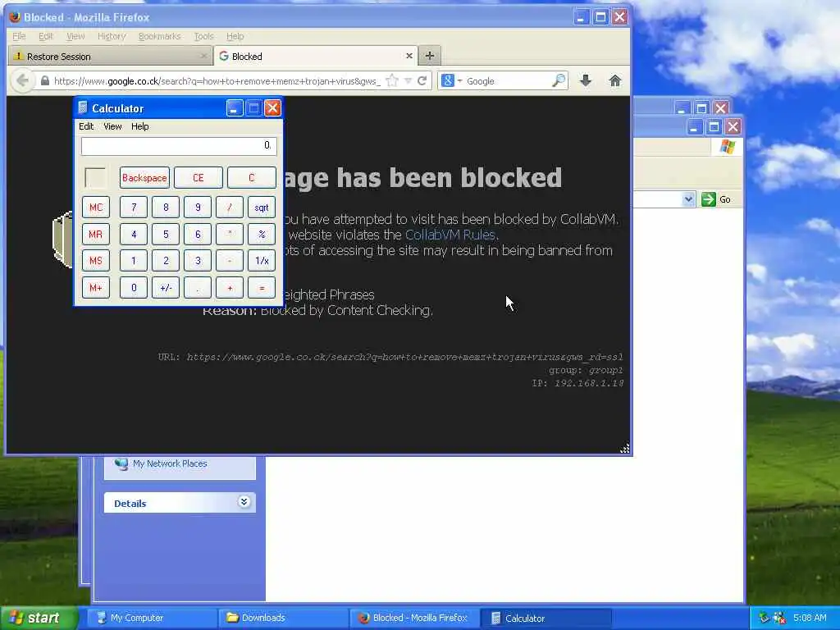
Task: Click the 9 key on Calculator
Action: [x=198, y=208]
